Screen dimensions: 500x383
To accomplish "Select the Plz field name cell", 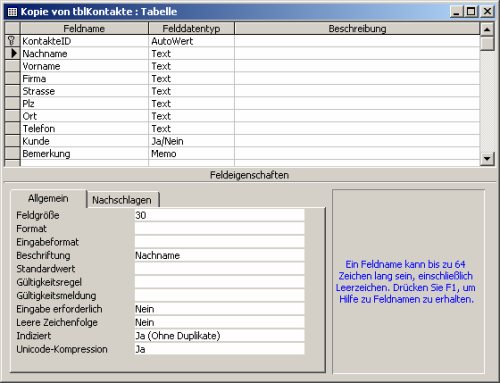I will [x=84, y=104].
